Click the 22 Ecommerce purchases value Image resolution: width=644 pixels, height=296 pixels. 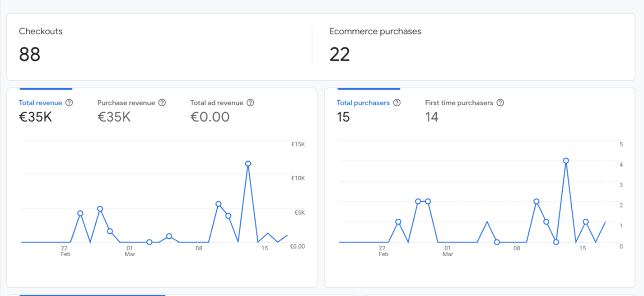click(340, 54)
